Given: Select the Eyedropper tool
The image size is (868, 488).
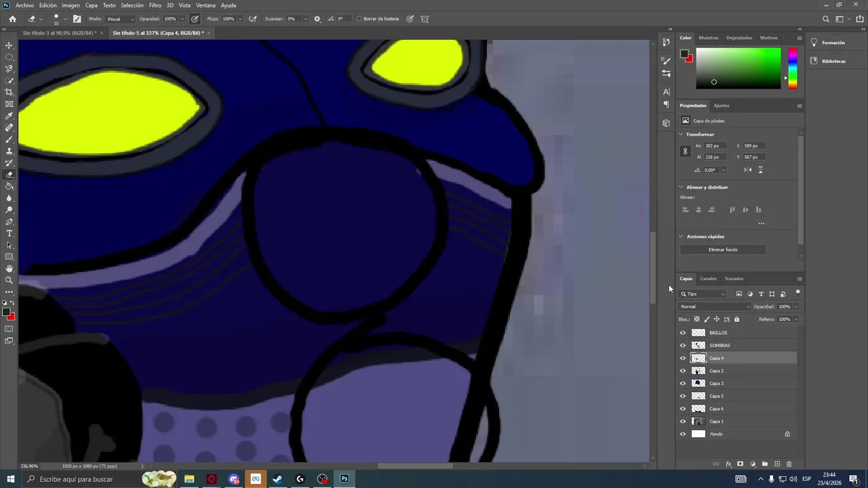Looking at the screenshot, I should (x=9, y=116).
